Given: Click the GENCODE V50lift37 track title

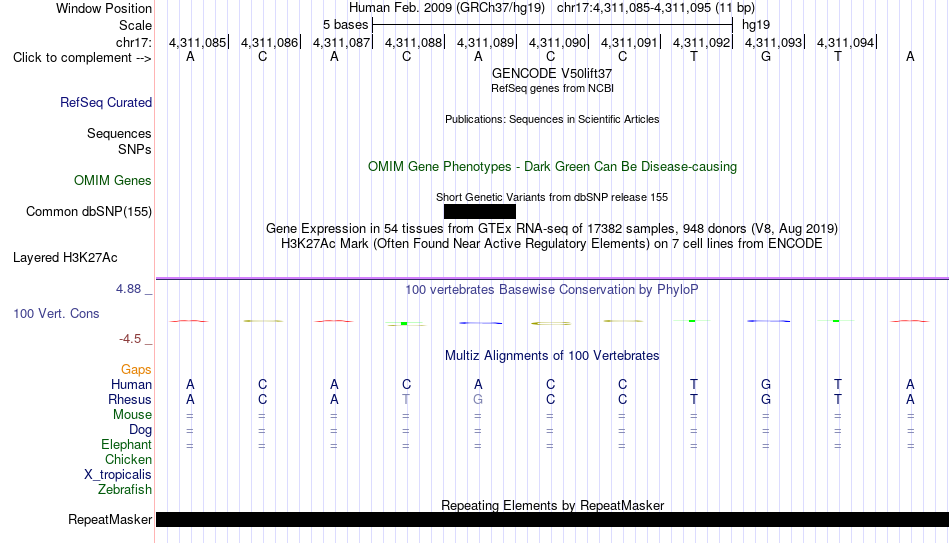Looking at the screenshot, I should [x=552, y=73].
